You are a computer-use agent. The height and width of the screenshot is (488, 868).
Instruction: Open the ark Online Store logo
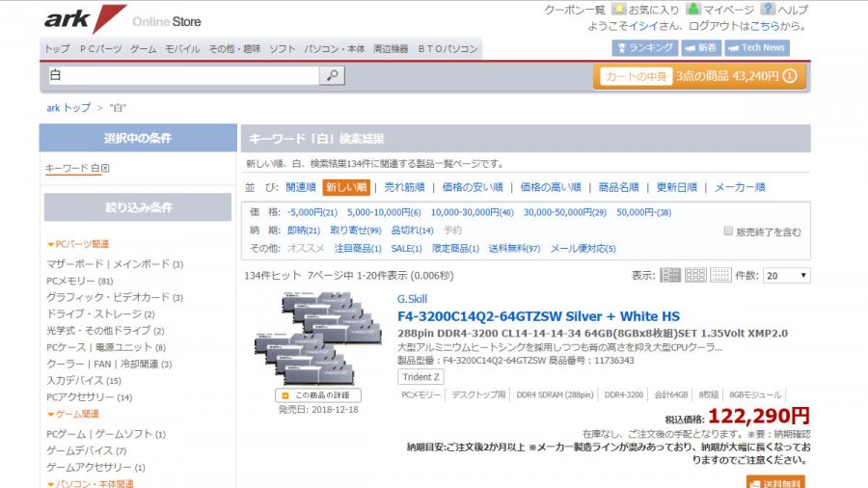point(122,20)
